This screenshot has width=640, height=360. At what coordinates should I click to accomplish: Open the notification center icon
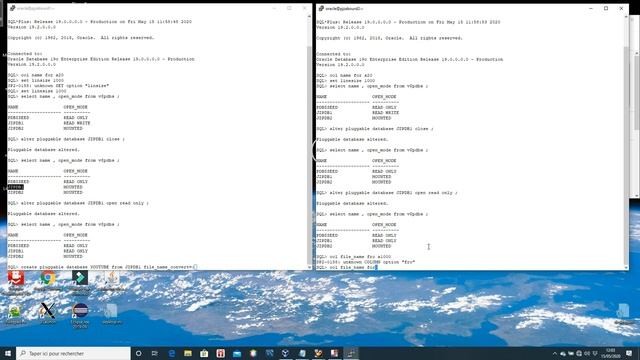(x=629, y=353)
